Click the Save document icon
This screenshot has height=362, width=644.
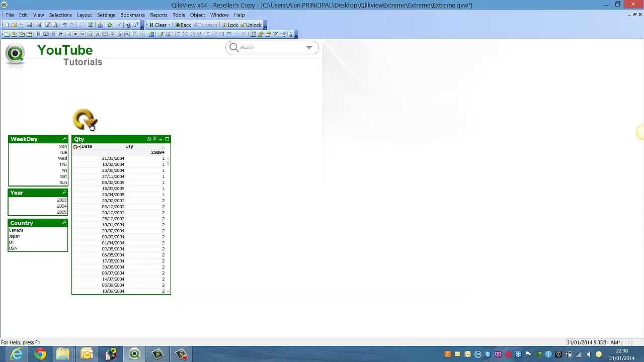point(29,25)
